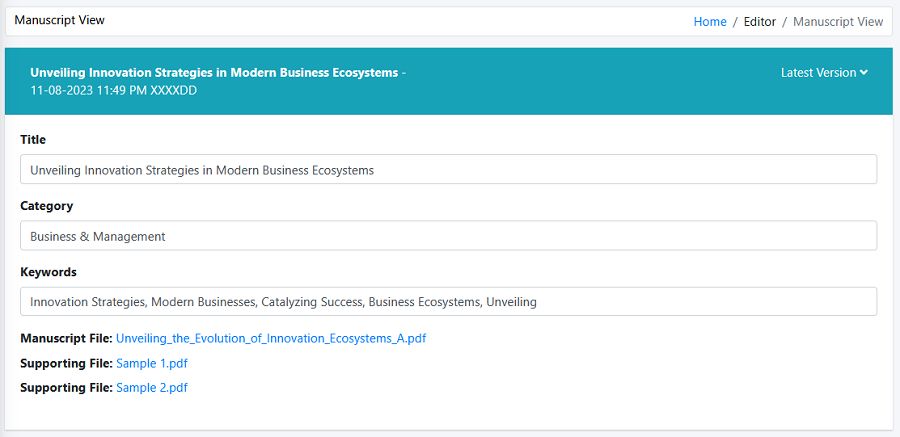Image resolution: width=900 pixels, height=437 pixels.
Task: Click the Keywords field label
Action: tap(48, 272)
